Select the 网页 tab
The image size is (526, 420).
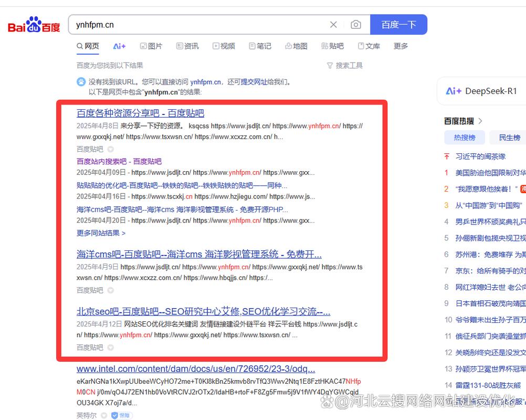coord(88,46)
